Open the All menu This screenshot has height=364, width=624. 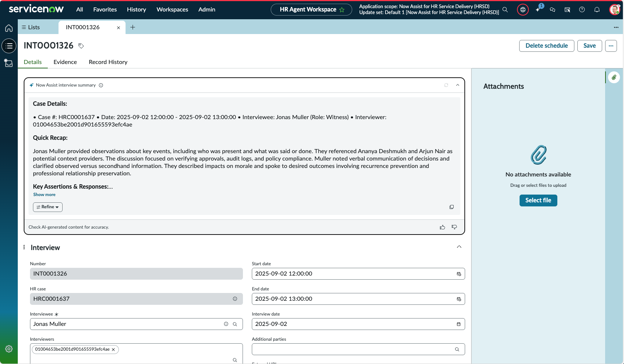(x=80, y=10)
